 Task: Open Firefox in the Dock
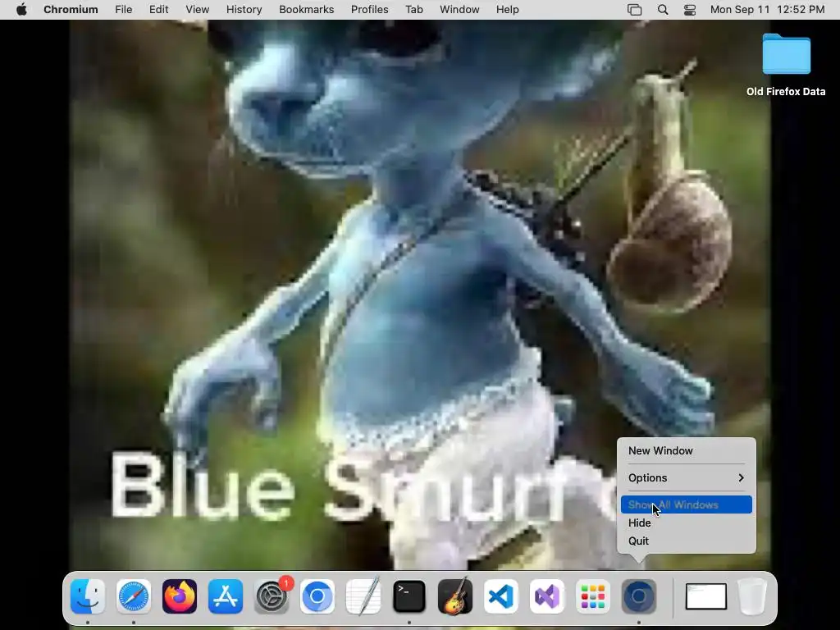pyautogui.click(x=180, y=596)
